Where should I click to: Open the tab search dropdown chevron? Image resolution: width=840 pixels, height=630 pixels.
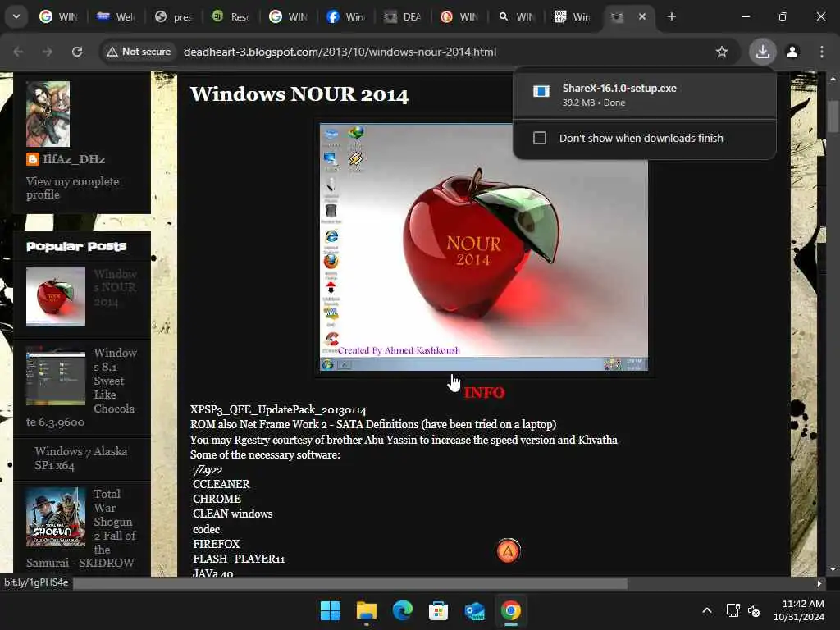pos(16,16)
